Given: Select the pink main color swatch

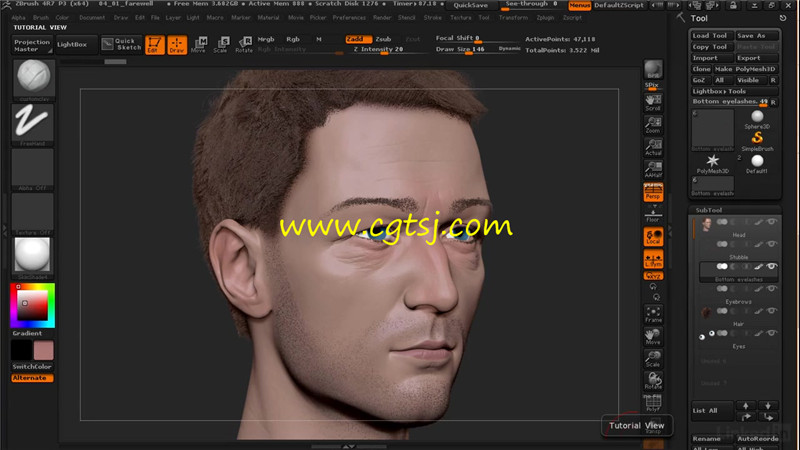Looking at the screenshot, I should [x=43, y=350].
